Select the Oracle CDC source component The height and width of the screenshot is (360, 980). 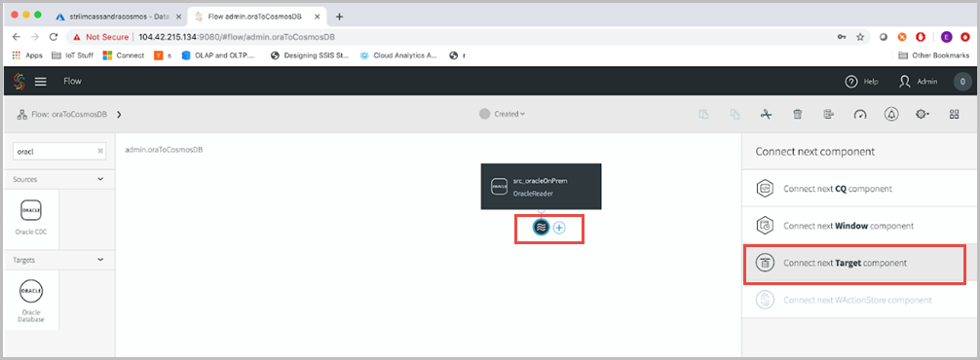tap(31, 218)
